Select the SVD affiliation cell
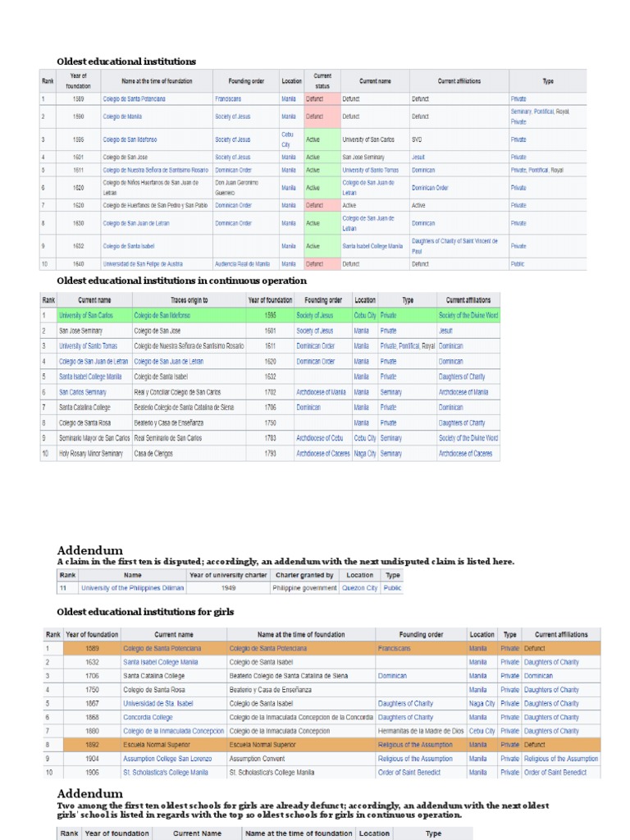630x840 pixels. click(459, 139)
